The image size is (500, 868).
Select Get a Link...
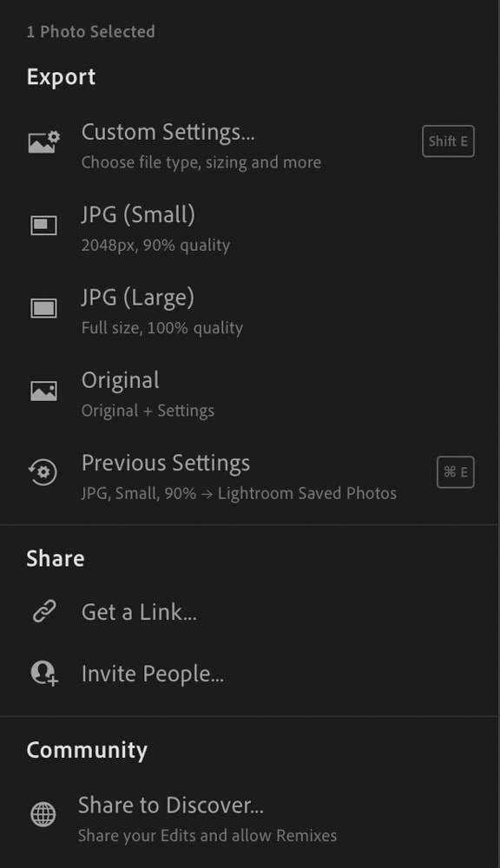pyautogui.click(x=250, y=612)
